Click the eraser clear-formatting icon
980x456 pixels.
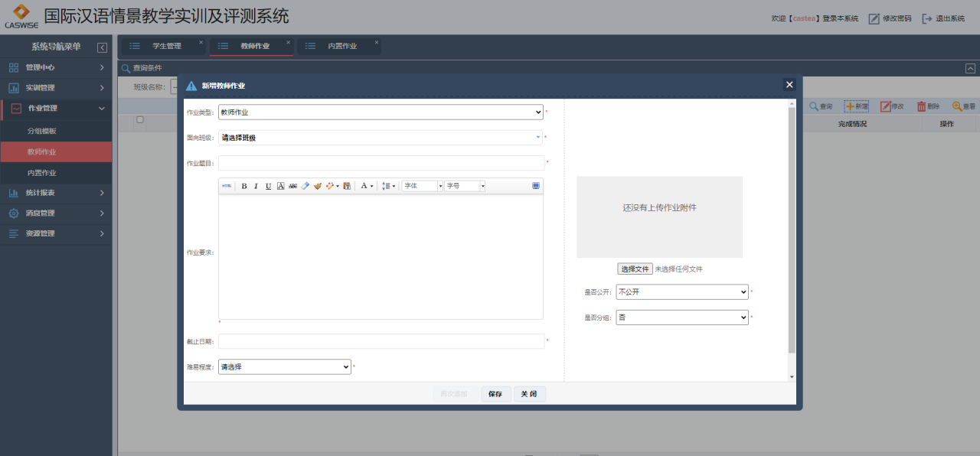coord(305,186)
